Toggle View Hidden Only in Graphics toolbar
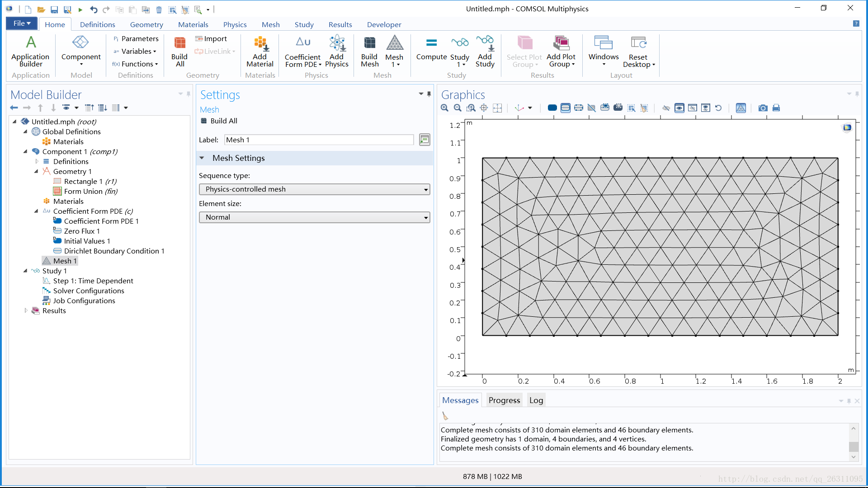The height and width of the screenshot is (488, 868). (692, 108)
